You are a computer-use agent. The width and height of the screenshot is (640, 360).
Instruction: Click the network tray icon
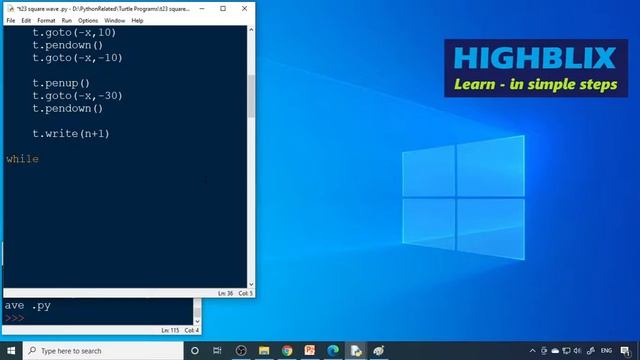[566, 351]
